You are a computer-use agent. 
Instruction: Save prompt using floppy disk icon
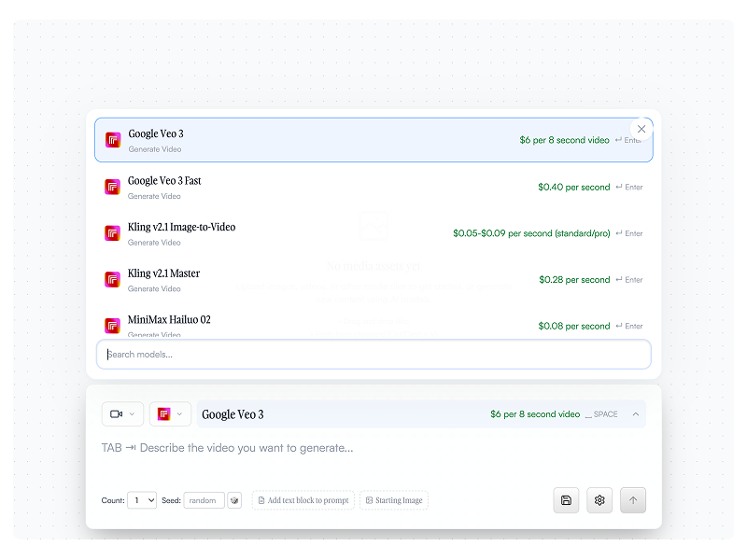coord(566,500)
